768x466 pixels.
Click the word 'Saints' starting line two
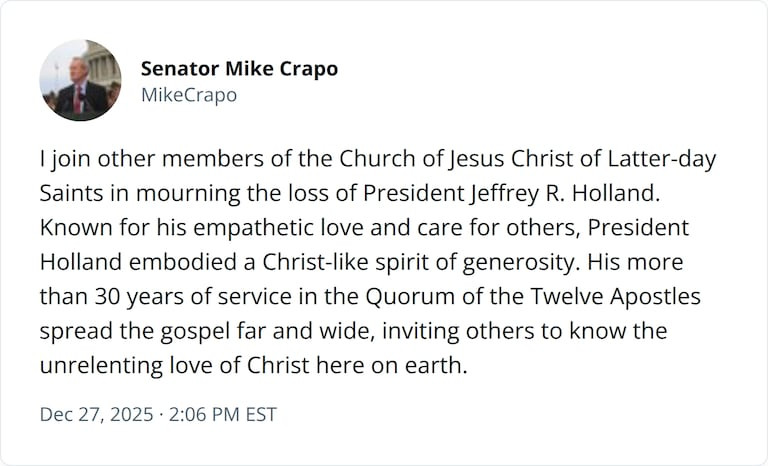(72, 194)
